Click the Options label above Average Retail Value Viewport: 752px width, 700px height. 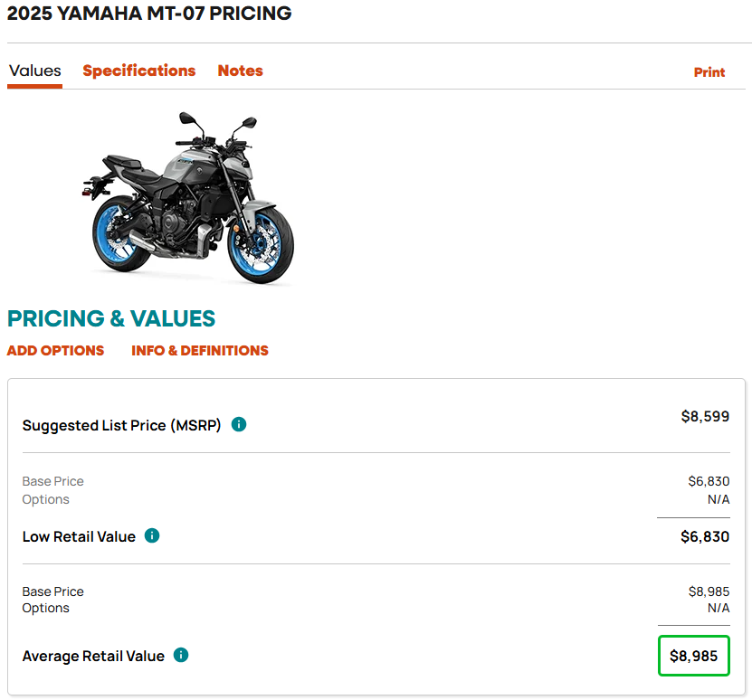click(45, 608)
